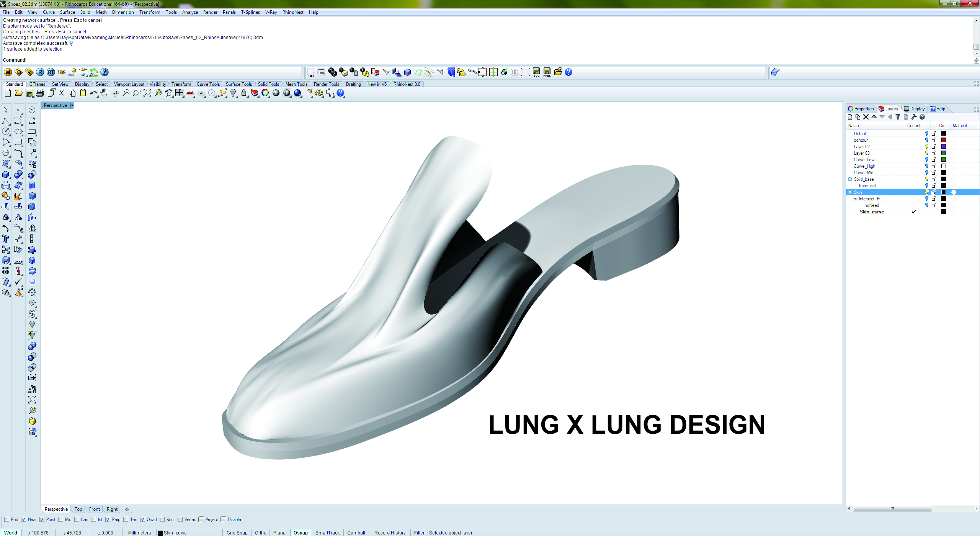Screen dimensions: 980x536
Task: Open the V-Ray menu
Action: click(271, 12)
